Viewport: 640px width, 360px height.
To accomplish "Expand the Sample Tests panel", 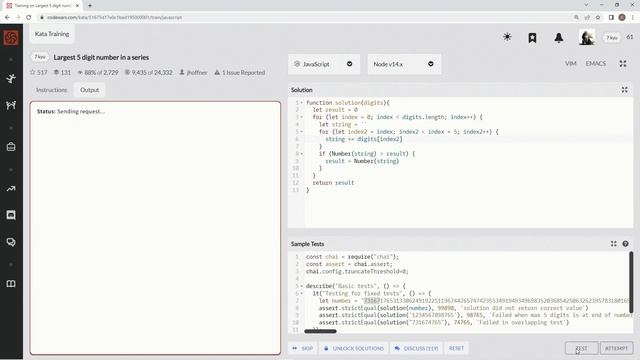I will click(613, 244).
